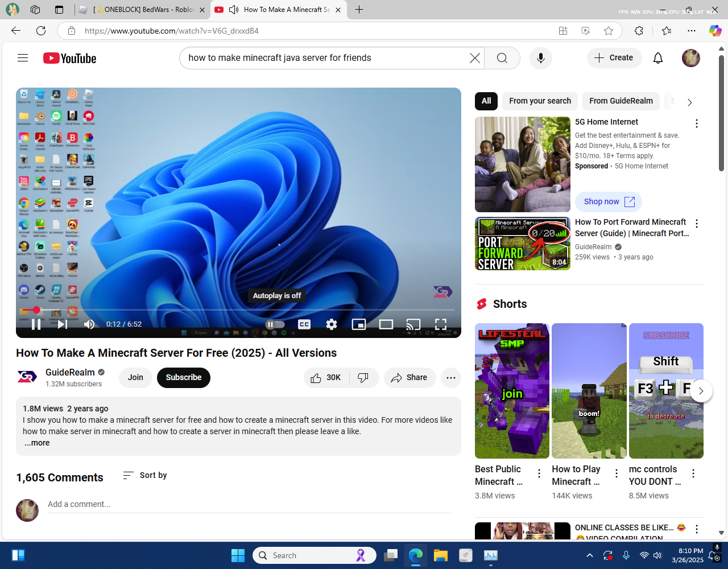Seek along the video progress bar
The width and height of the screenshot is (728, 569).
[238, 310]
